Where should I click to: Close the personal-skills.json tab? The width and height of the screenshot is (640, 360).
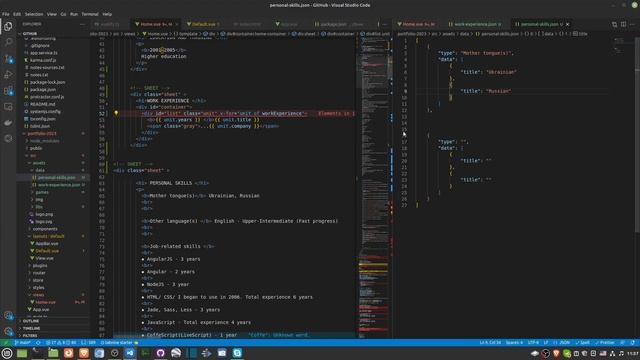[x=567, y=24]
